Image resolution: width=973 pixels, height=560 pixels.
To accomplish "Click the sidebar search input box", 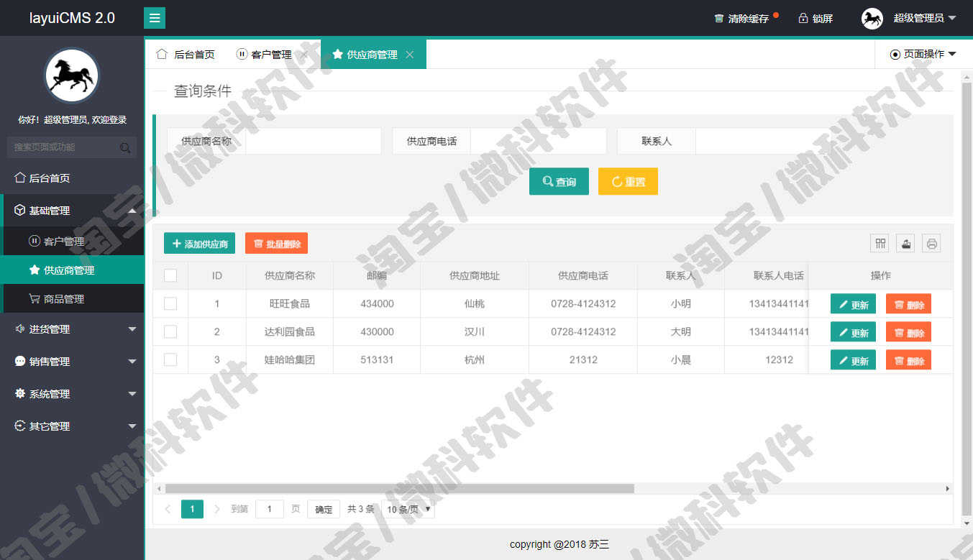I will [72, 147].
